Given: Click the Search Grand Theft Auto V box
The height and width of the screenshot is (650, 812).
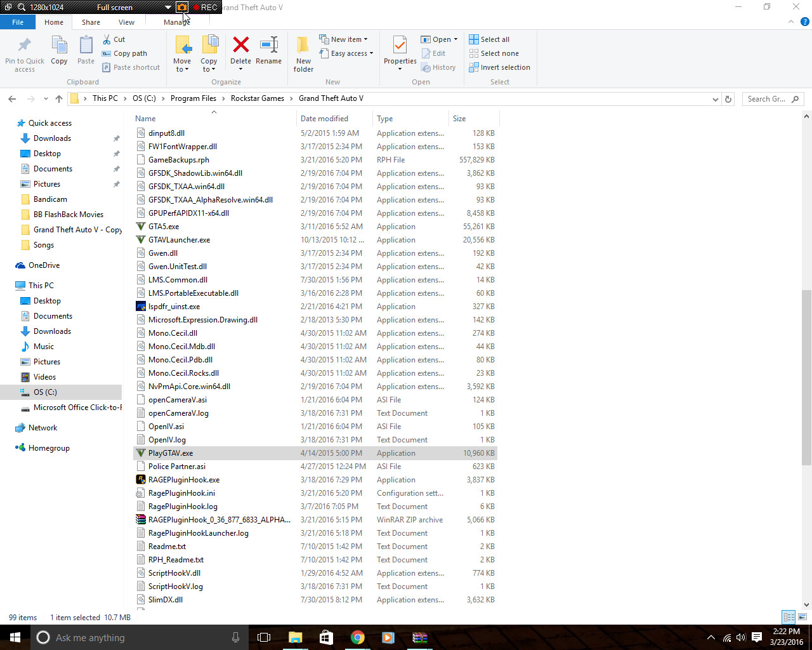Looking at the screenshot, I should pos(772,99).
